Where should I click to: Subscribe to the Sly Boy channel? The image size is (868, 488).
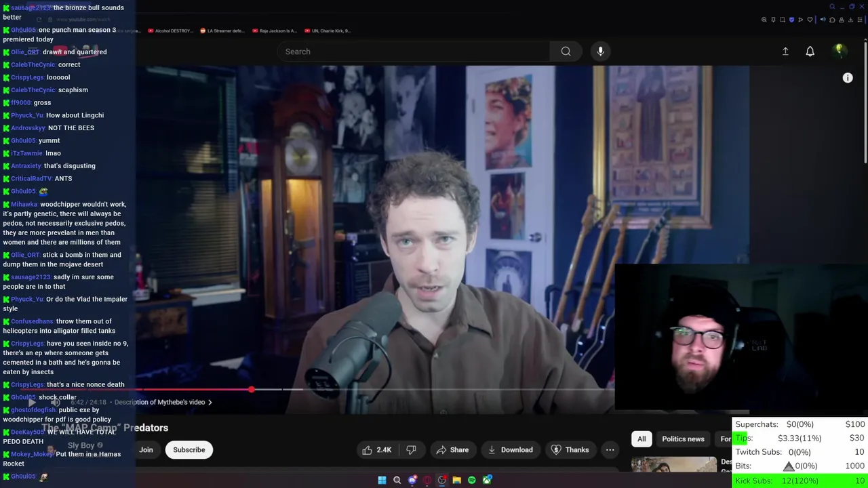click(189, 450)
